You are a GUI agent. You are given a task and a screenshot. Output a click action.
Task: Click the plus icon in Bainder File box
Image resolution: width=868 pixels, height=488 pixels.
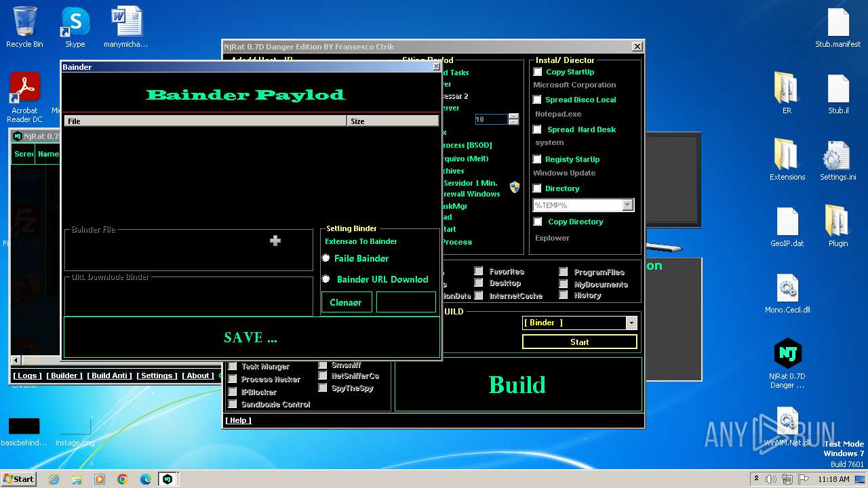pyautogui.click(x=275, y=241)
